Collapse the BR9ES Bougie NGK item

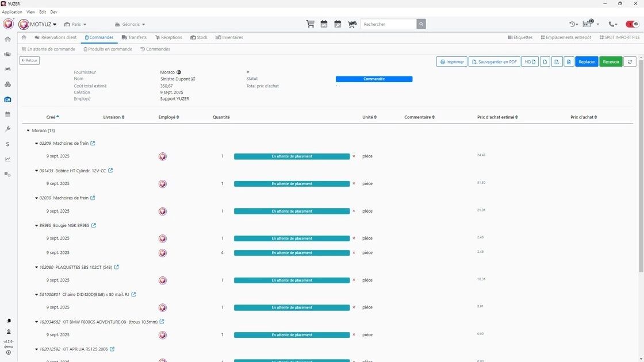point(36,226)
